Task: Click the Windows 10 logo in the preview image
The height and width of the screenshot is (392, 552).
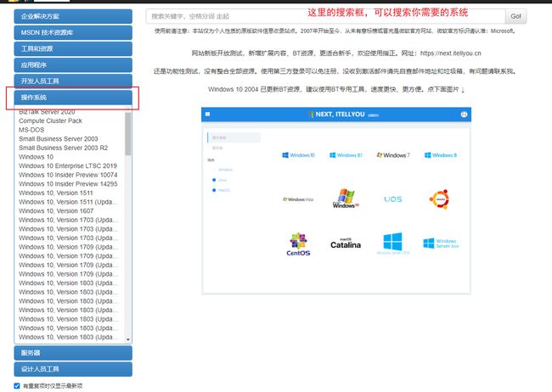Action: (x=299, y=155)
